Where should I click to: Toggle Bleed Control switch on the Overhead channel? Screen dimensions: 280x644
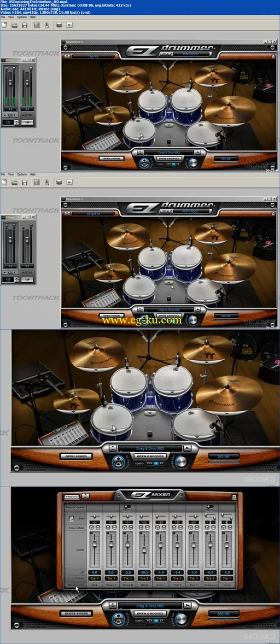pyautogui.click(x=210, y=507)
